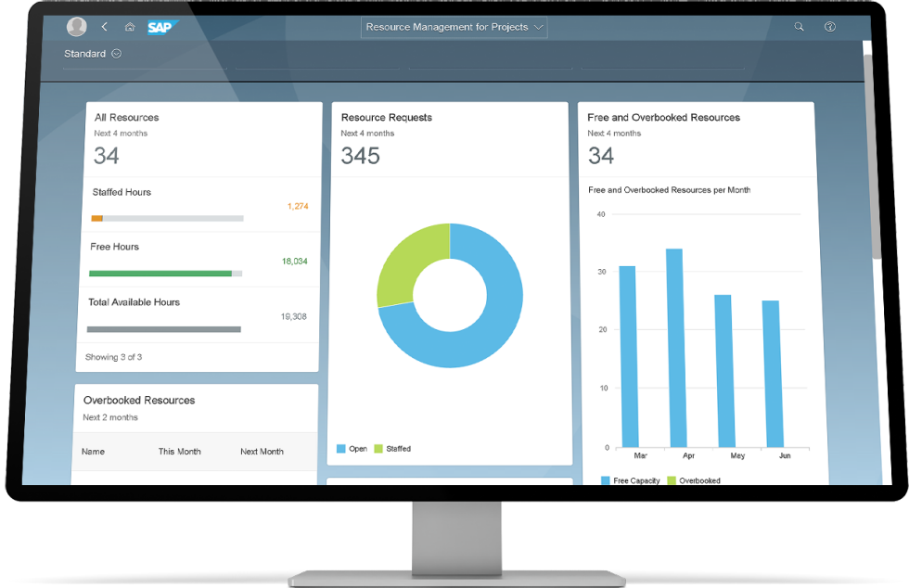909x588 pixels.
Task: Click the Overbooked legend square
Action: [x=672, y=480]
